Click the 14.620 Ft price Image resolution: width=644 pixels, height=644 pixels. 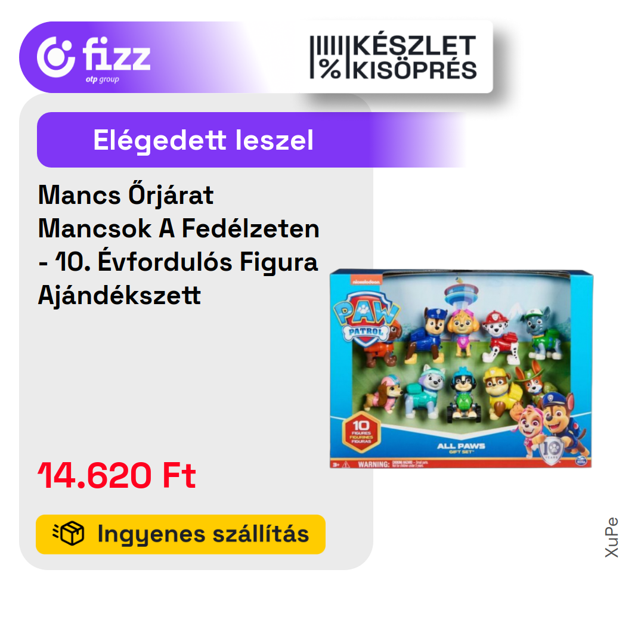coord(117,475)
